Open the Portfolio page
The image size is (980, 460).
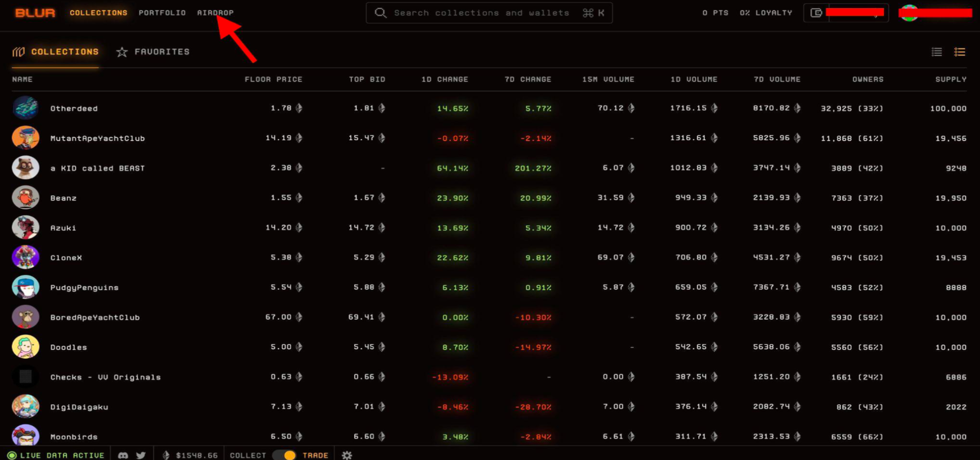pyautogui.click(x=162, y=13)
